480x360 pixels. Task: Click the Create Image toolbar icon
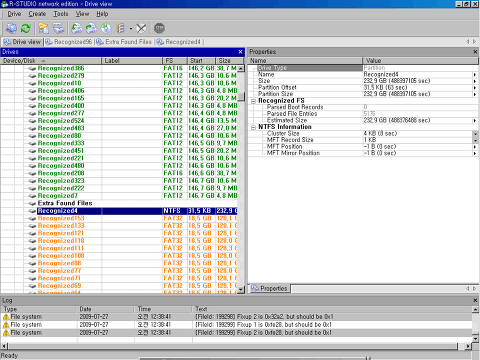click(x=91, y=28)
